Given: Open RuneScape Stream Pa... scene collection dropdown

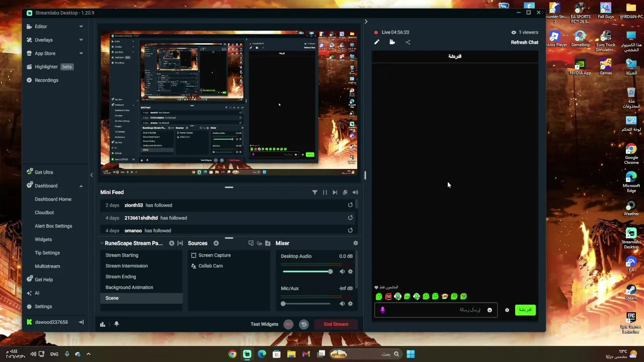Looking at the screenshot, I should (x=131, y=243).
